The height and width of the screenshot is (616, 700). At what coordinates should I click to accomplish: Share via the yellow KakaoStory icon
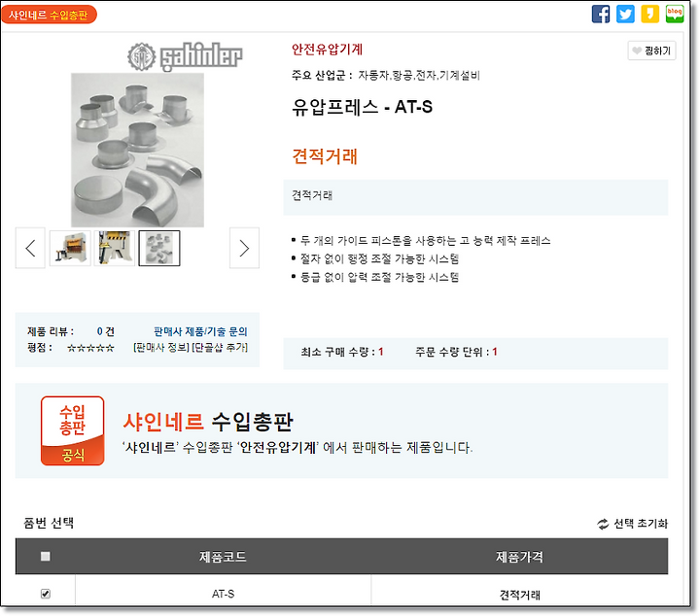[649, 14]
